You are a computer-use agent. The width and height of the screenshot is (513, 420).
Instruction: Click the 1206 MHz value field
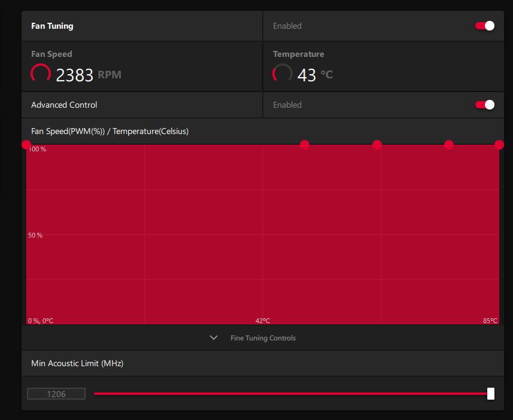pos(56,394)
